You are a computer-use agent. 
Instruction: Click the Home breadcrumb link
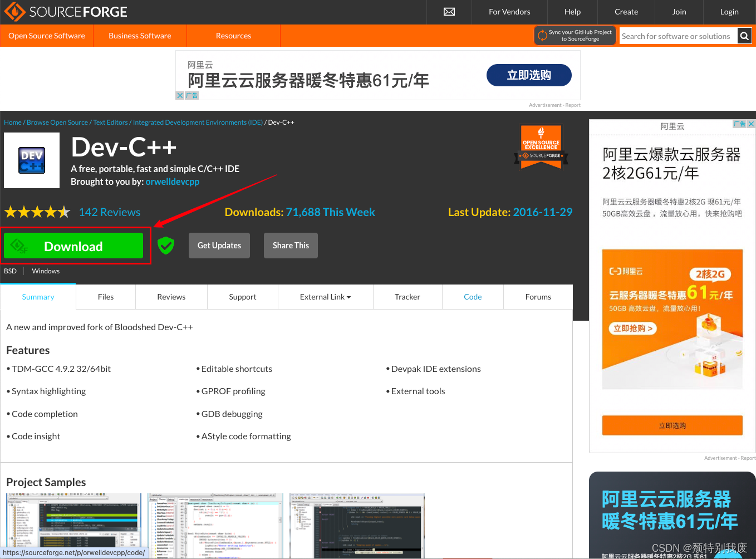coord(13,122)
